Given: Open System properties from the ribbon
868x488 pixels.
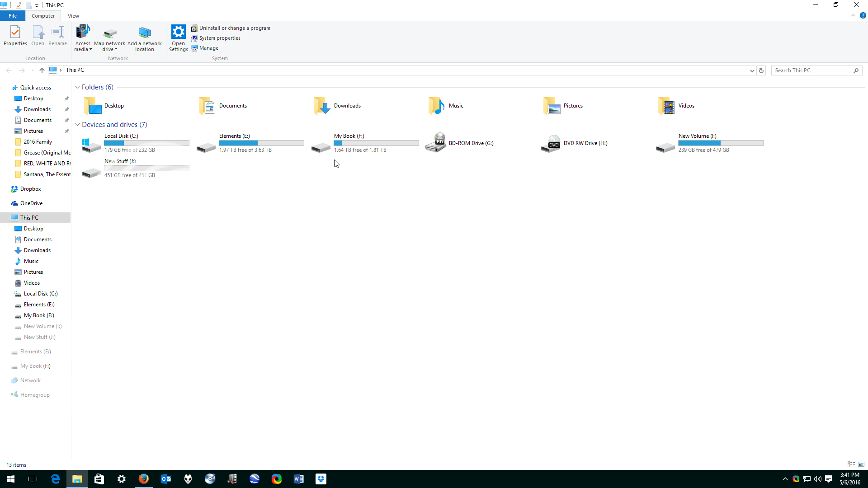Looking at the screenshot, I should click(216, 38).
